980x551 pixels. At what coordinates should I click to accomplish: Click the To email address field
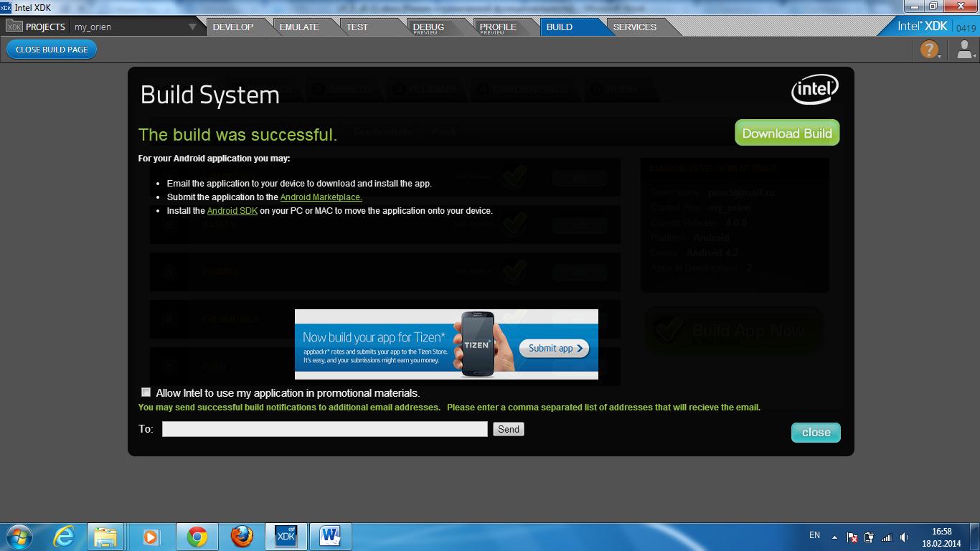coord(325,429)
